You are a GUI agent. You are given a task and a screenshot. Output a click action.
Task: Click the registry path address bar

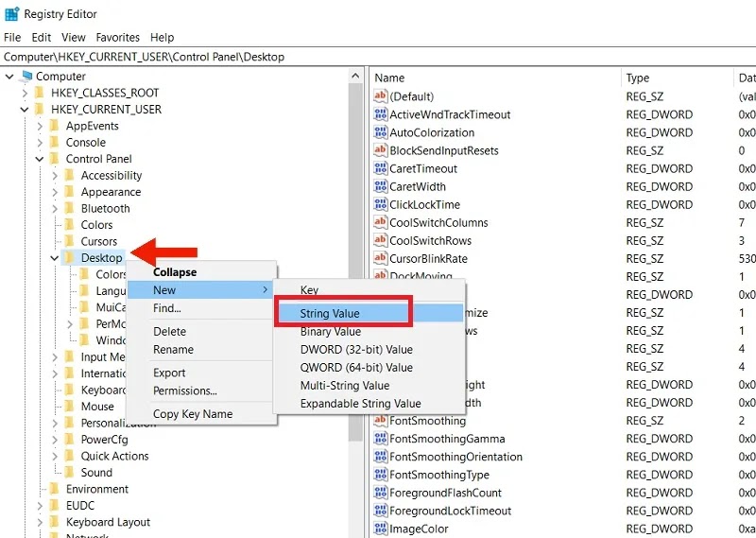pyautogui.click(x=378, y=57)
